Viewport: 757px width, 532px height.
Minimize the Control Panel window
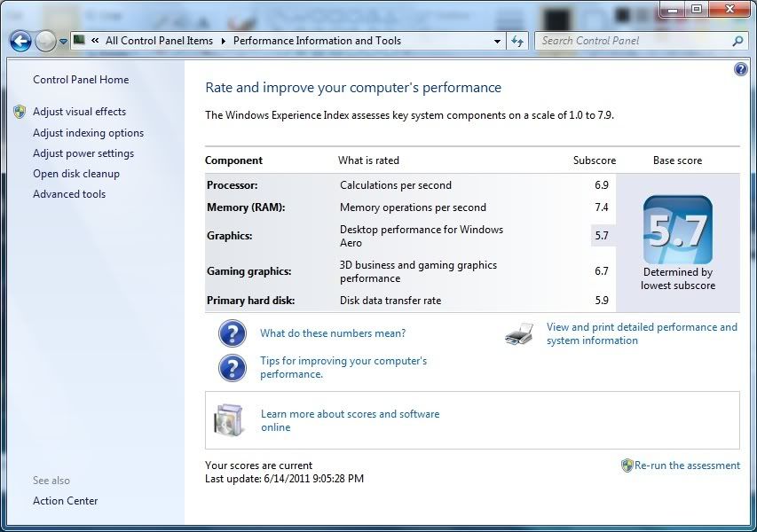[x=674, y=10]
